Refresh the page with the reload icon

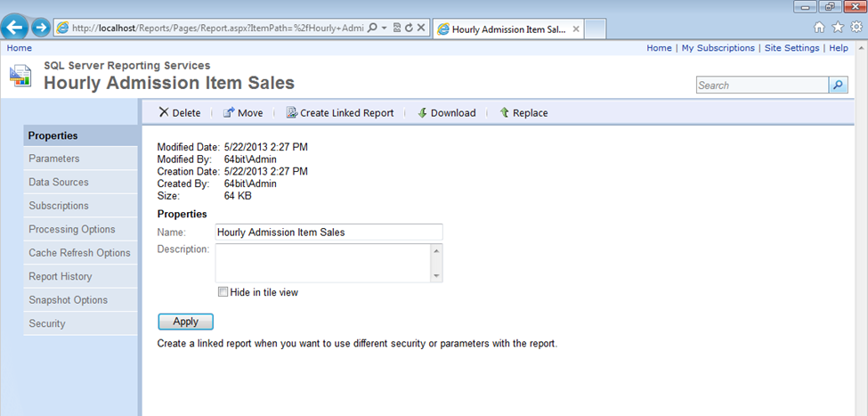click(409, 29)
